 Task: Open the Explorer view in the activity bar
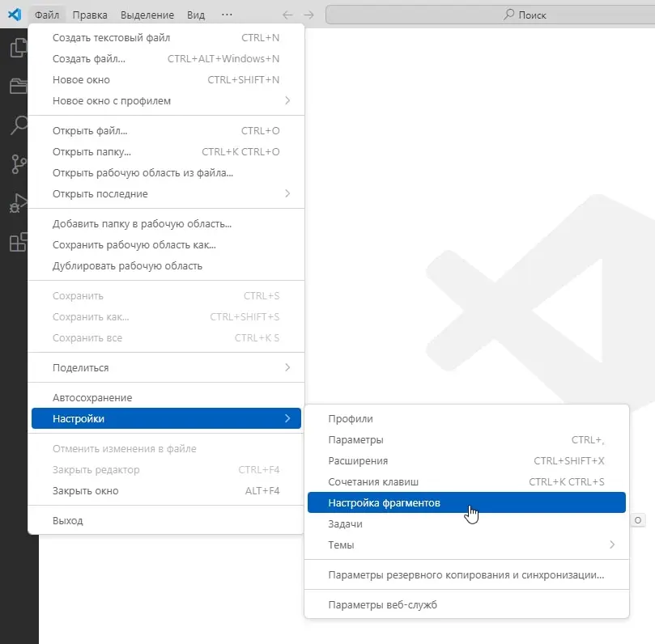(18, 48)
